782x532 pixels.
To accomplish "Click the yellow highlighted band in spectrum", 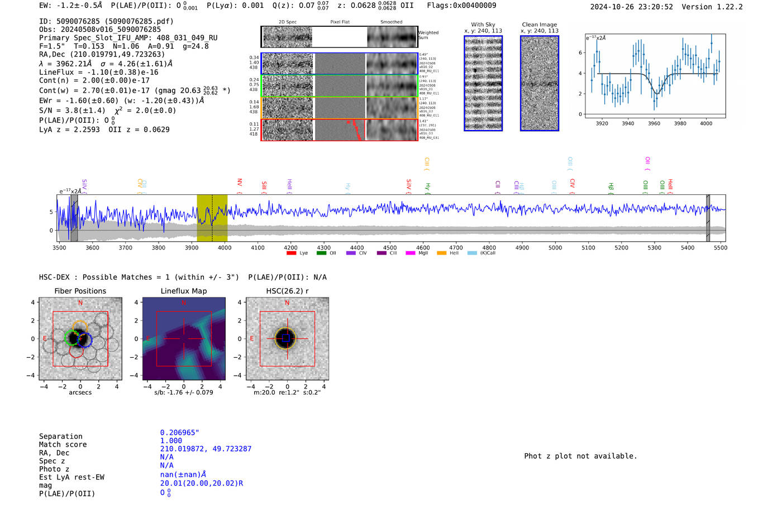I will click(212, 218).
